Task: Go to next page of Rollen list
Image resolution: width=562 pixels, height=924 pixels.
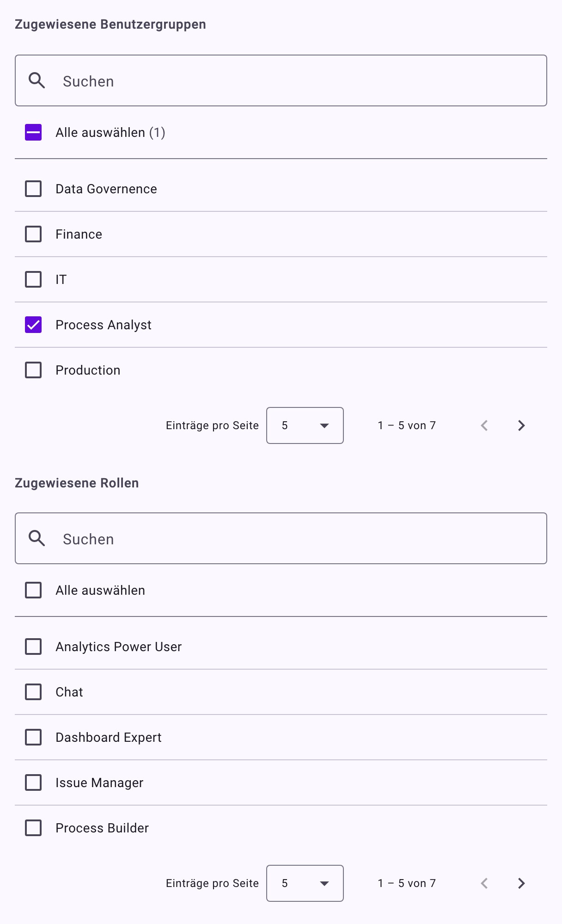Action: point(521,883)
